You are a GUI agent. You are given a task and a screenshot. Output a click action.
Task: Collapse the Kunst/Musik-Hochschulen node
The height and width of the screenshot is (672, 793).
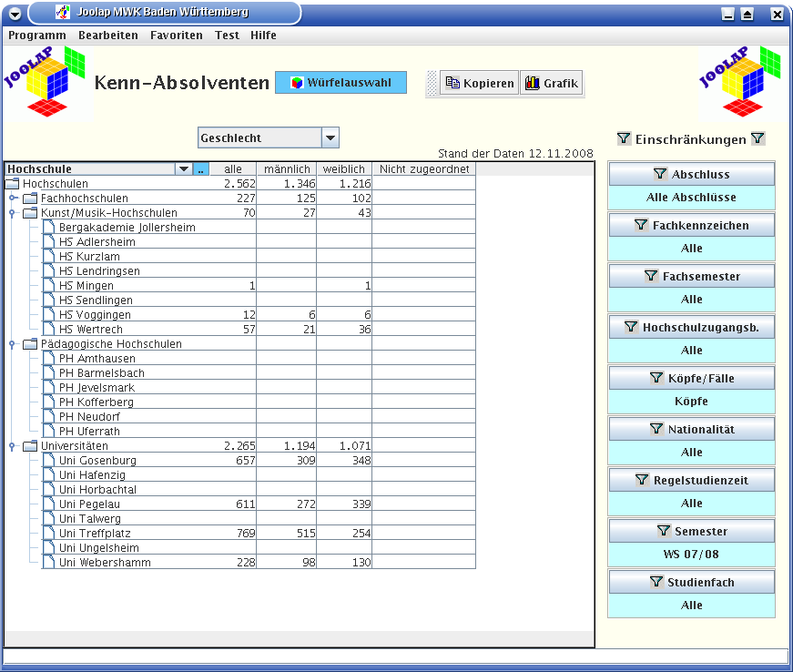[12, 213]
